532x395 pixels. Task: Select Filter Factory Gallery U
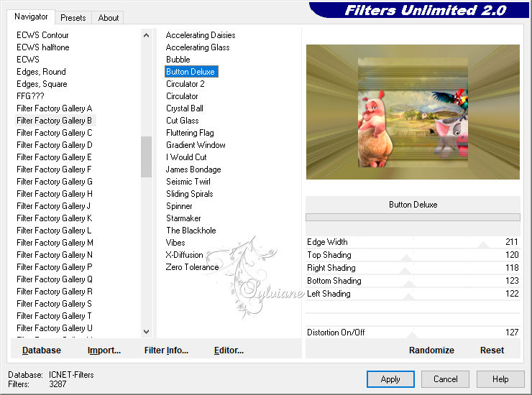(55, 328)
